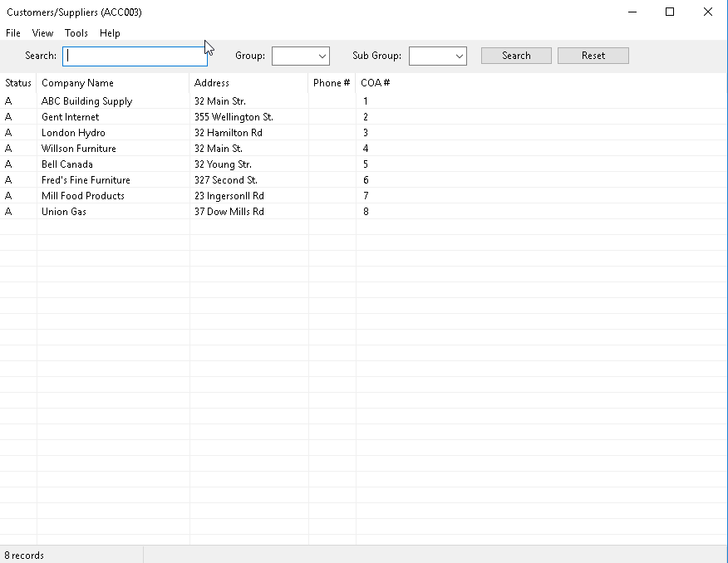Sort by Status column header

click(x=18, y=83)
